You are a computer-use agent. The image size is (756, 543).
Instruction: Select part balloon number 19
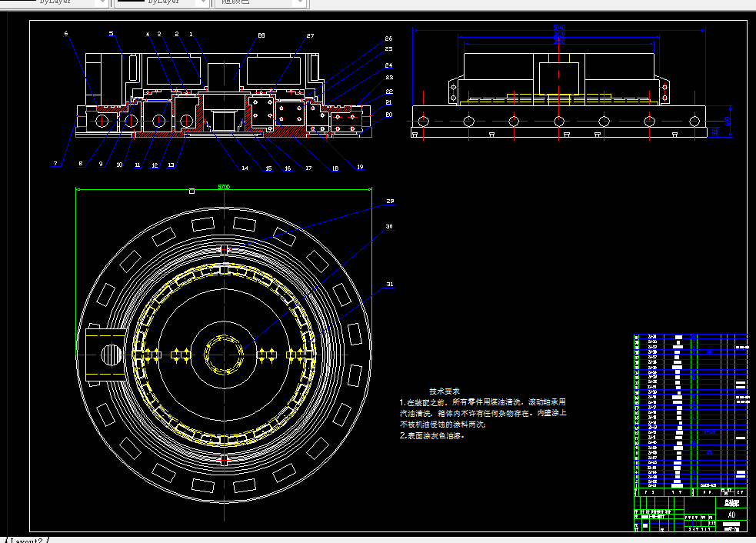click(360, 168)
